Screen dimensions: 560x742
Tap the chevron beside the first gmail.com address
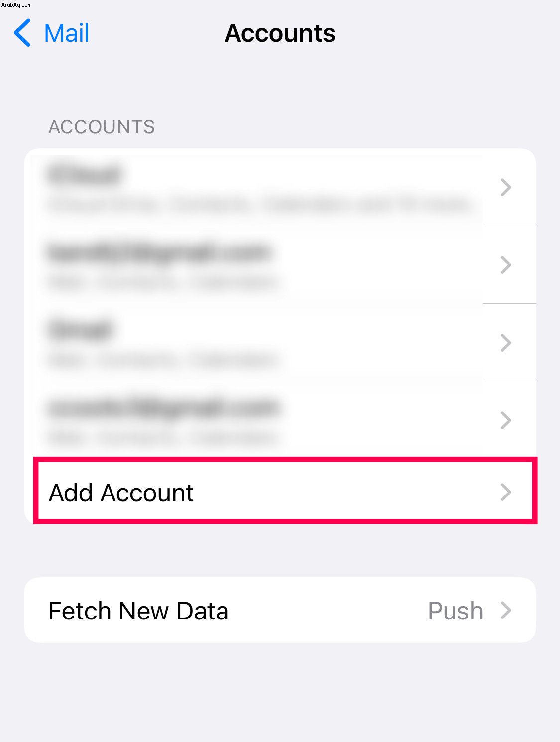point(506,265)
